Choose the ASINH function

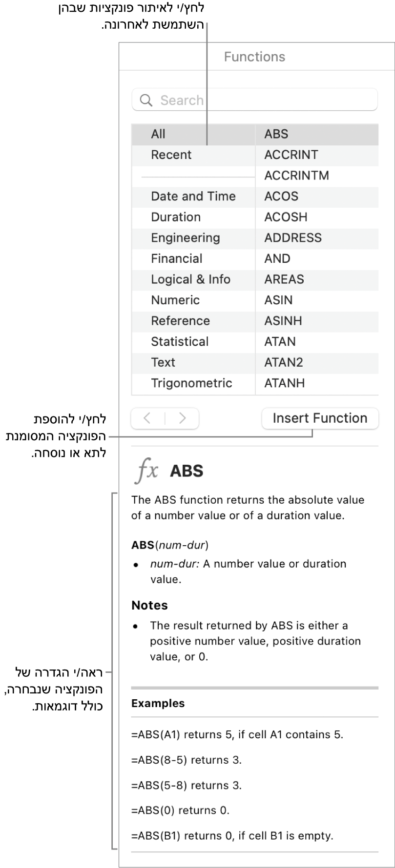tap(283, 321)
